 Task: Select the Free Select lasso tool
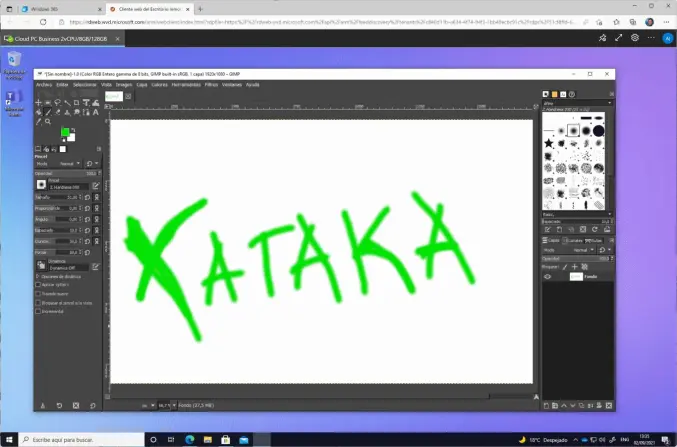click(x=57, y=103)
